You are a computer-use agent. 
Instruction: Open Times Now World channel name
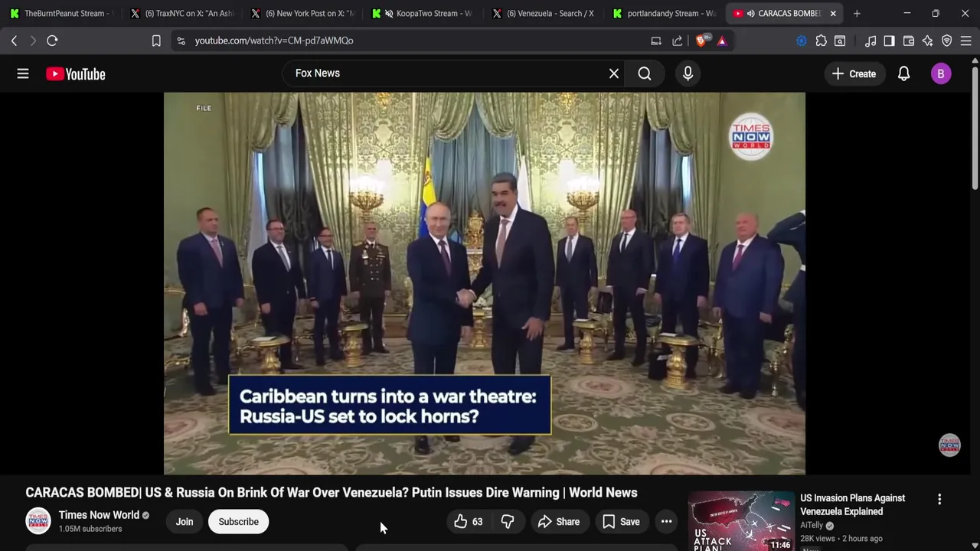click(99, 515)
